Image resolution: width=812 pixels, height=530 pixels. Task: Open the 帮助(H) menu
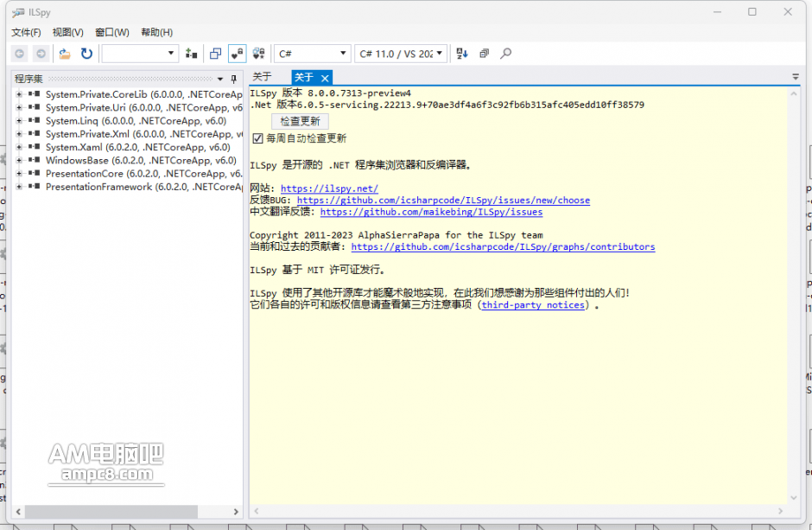156,32
